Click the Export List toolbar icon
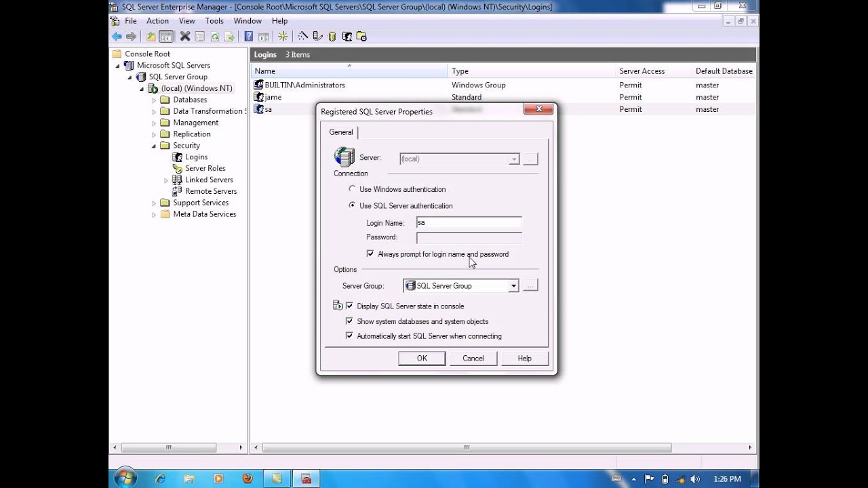 [229, 37]
